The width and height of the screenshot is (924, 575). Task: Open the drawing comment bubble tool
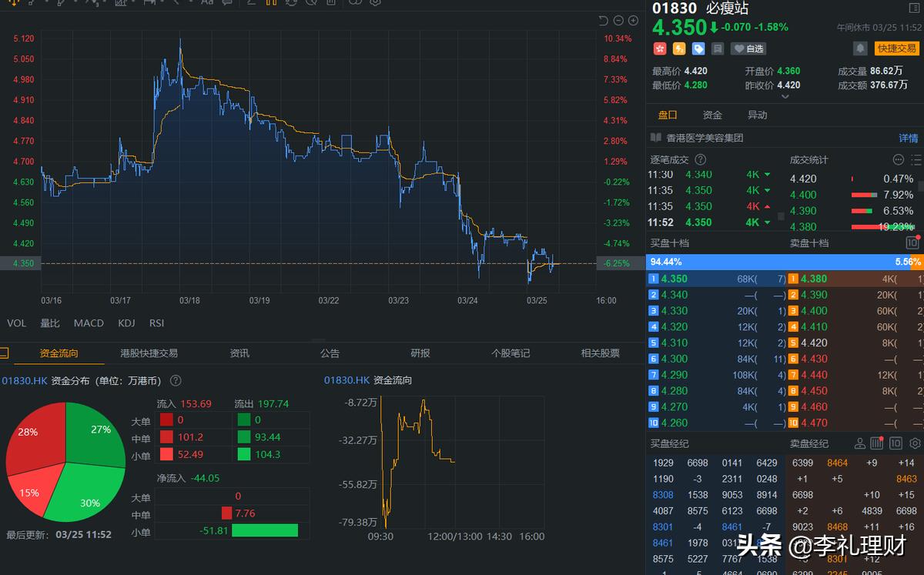tap(226, 4)
